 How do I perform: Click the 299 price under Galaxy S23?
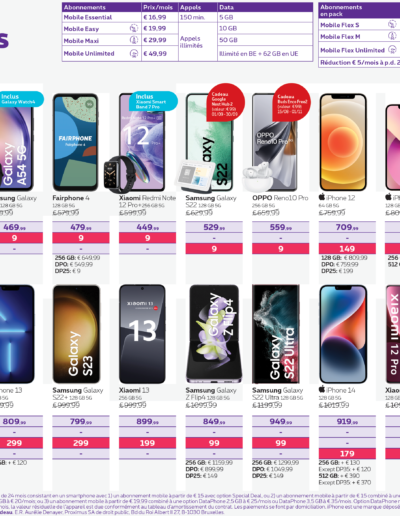tap(81, 443)
